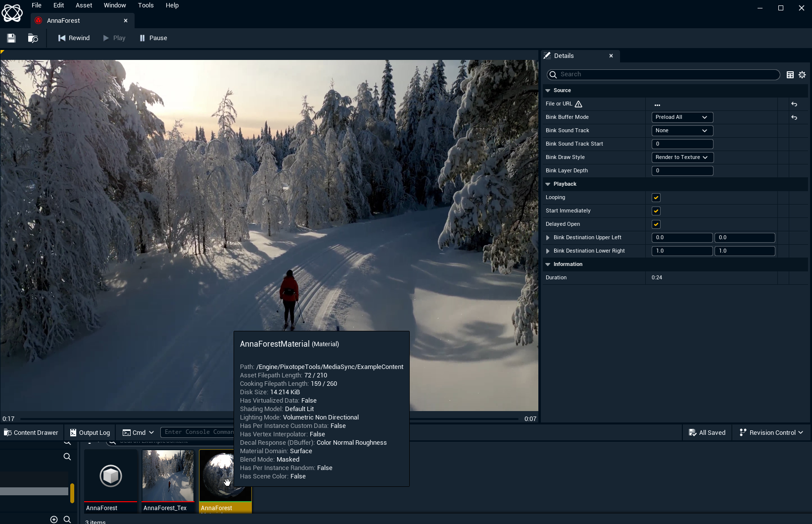Open the Revision Control menu

[x=770, y=432]
